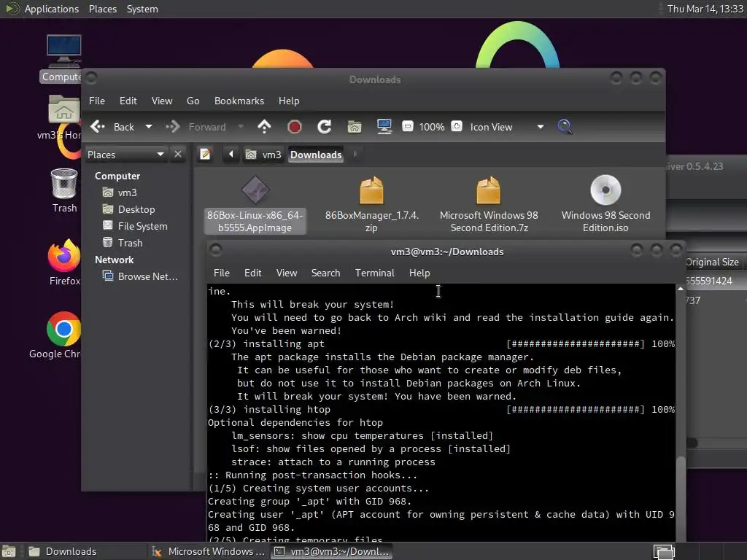747x560 pixels.
Task: Switch to the vm3@vm3 terminal taskbar entry
Action: coord(332,551)
